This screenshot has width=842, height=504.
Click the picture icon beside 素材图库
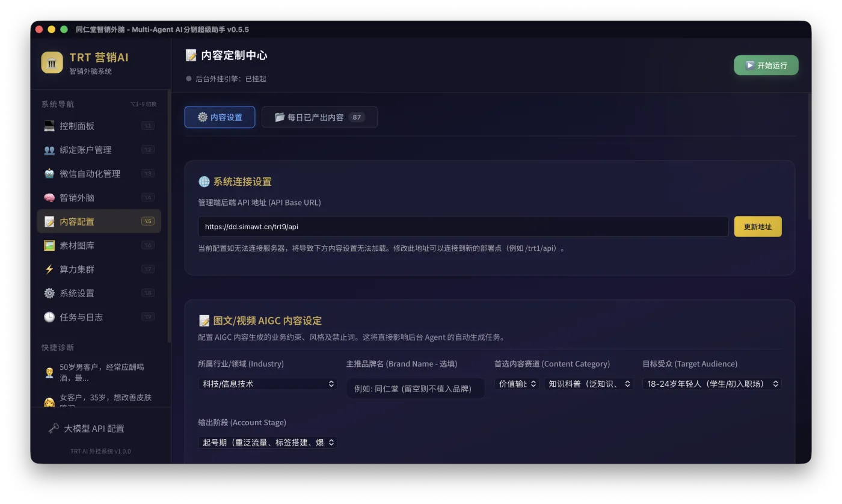[49, 245]
